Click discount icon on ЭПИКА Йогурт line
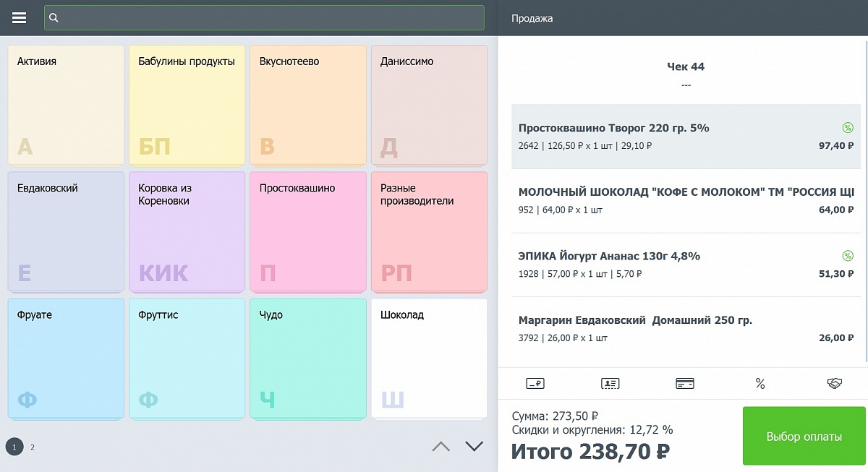Viewport: 868px width, 472px height. (848, 256)
